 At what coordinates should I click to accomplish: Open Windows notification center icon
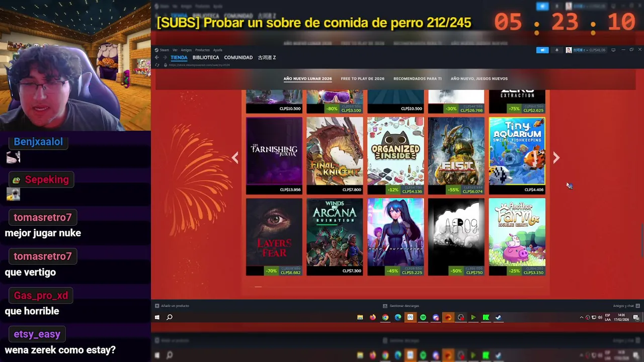pos(636,317)
